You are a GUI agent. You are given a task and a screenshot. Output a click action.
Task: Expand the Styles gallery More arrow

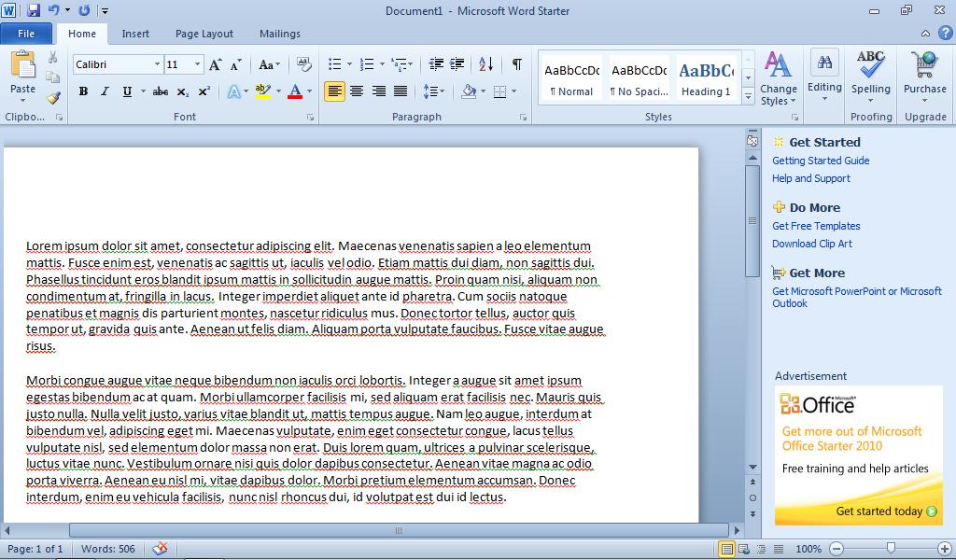pos(748,96)
